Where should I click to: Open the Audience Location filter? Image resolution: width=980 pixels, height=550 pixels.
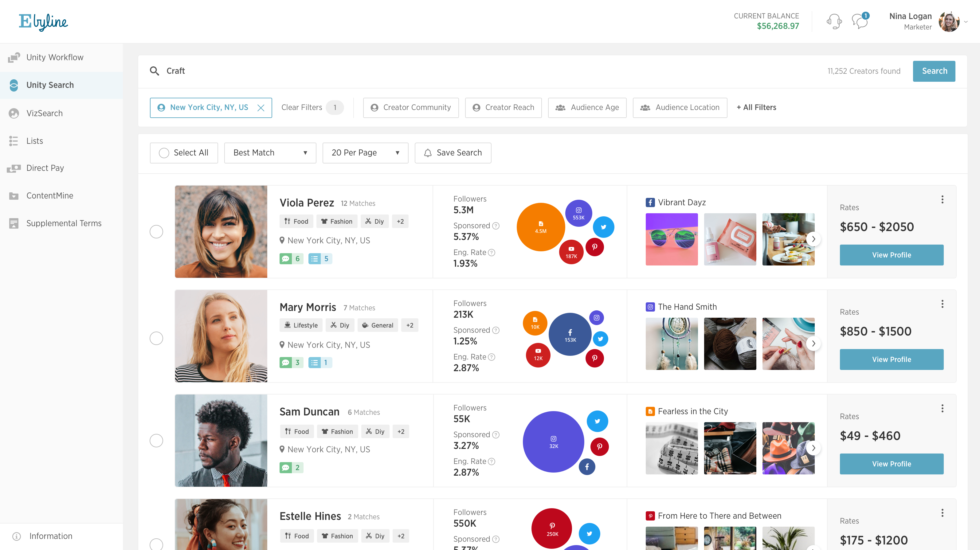coord(680,108)
